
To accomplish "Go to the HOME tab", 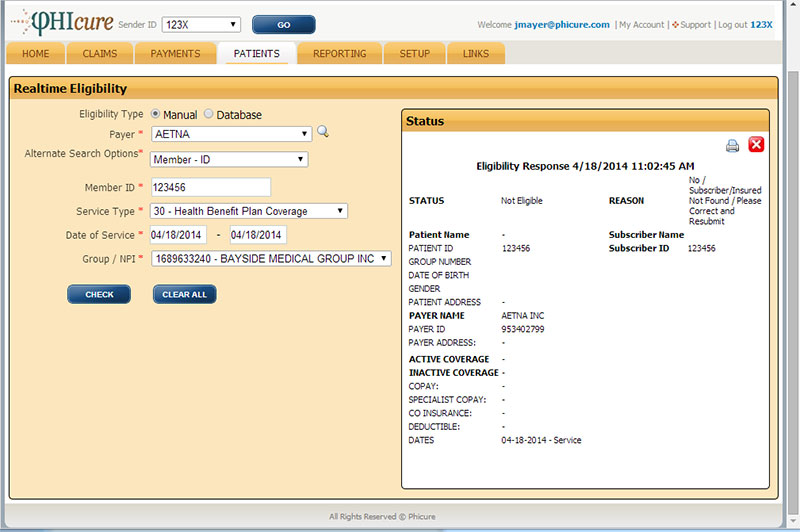I will pos(36,54).
